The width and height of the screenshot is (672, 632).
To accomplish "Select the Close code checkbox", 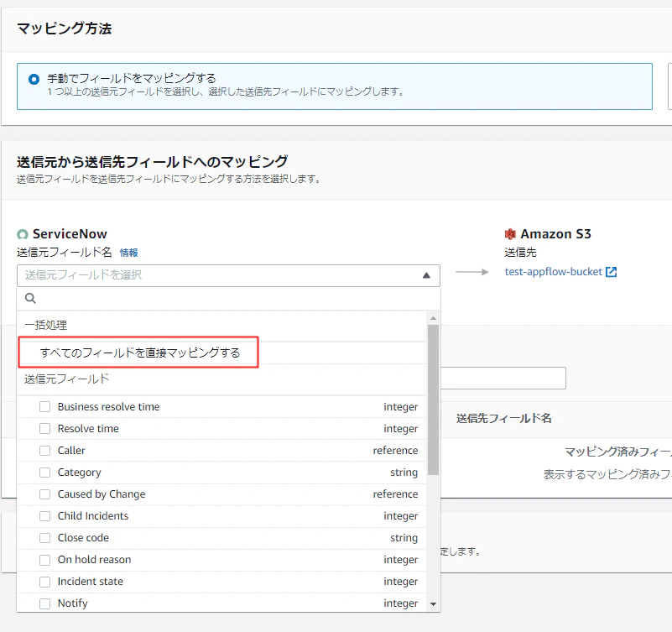I will (45, 538).
